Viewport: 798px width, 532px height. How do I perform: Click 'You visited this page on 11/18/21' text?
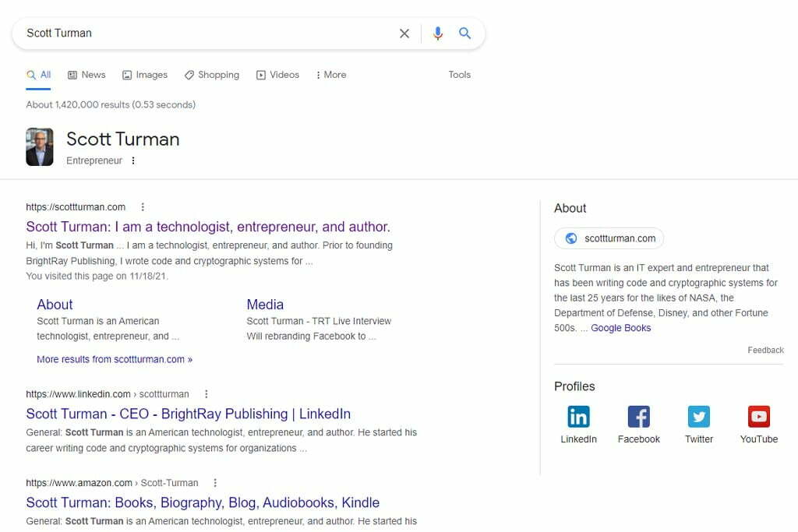pyautogui.click(x=97, y=277)
